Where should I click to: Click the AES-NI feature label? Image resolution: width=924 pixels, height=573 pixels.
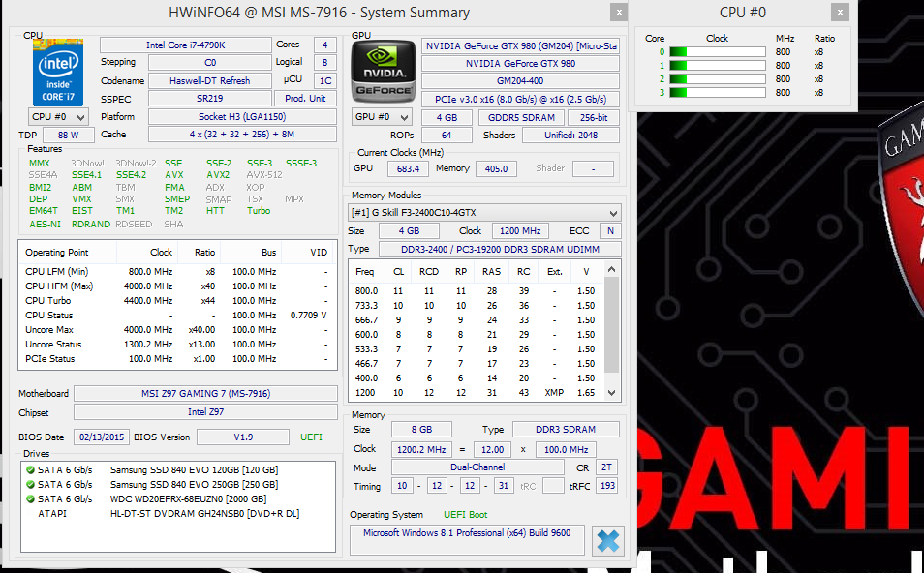[x=45, y=225]
